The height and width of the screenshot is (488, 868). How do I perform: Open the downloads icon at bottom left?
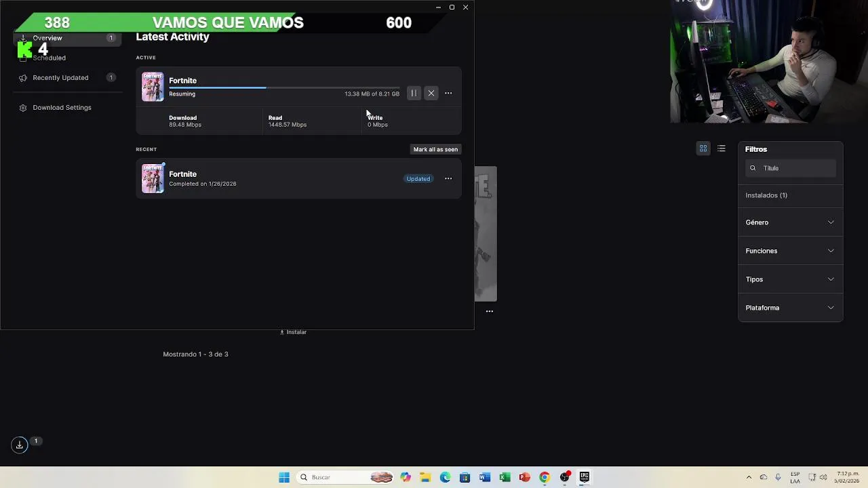coord(20,445)
